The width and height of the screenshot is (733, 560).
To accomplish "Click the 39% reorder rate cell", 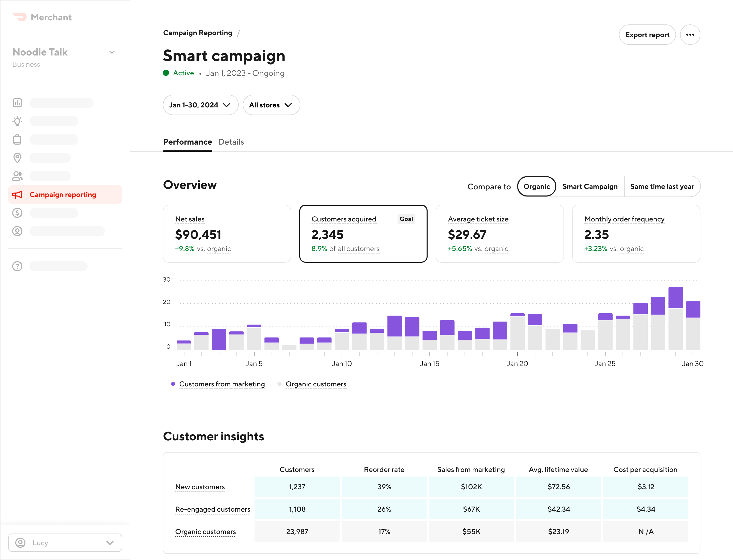I will coord(384,487).
